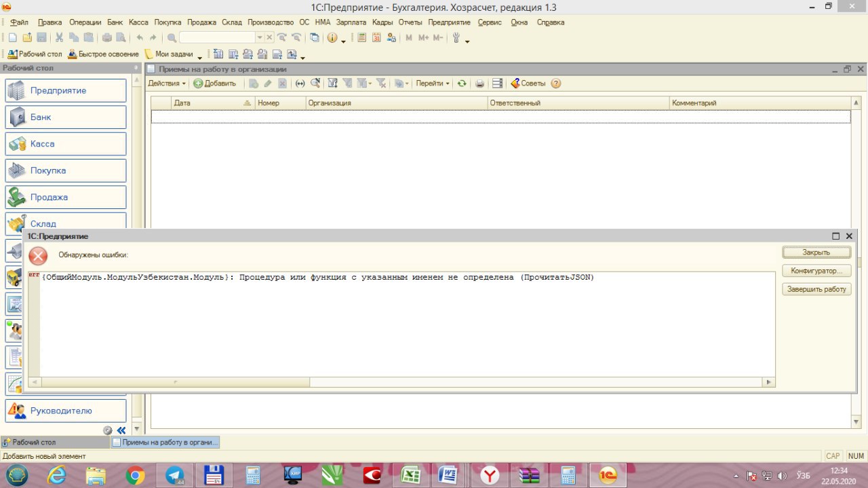The height and width of the screenshot is (488, 868).
Task: Click the windows list icon in main toolbar
Action: click(315, 38)
